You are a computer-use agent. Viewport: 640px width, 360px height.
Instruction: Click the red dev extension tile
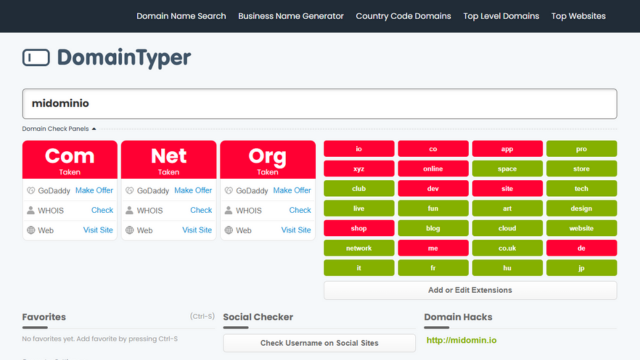point(433,189)
